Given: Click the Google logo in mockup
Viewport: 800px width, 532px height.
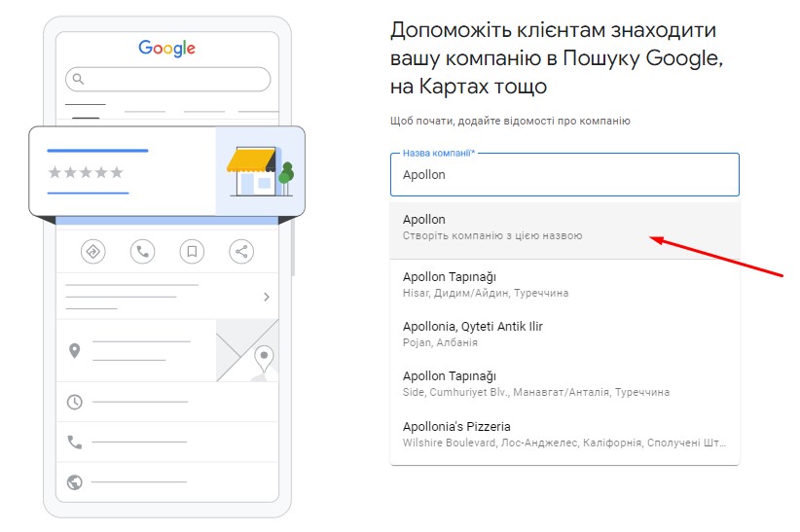Looking at the screenshot, I should coord(166,48).
